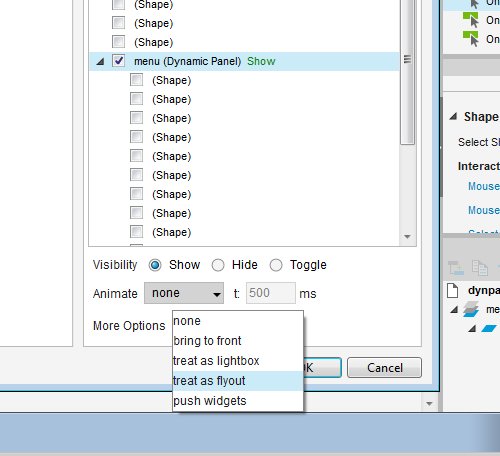The image size is (500, 456).
Task: Click the sort/filter tree icon in outline toolbar
Action: click(x=456, y=268)
